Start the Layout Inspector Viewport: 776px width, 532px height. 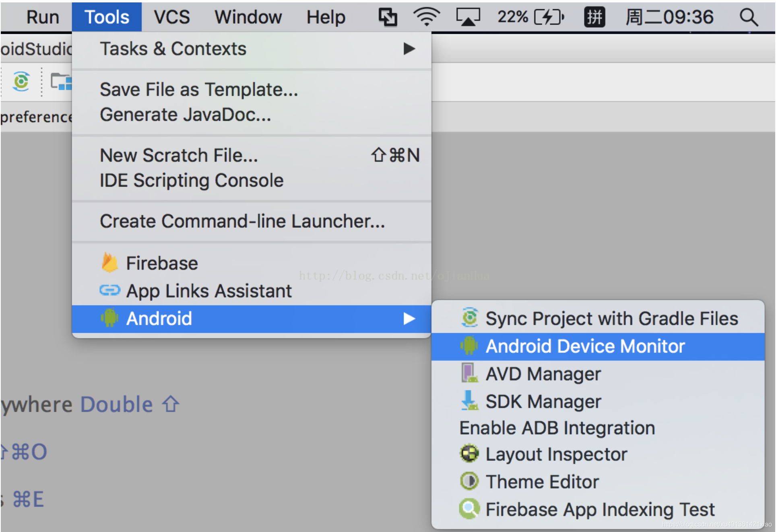[556, 454]
